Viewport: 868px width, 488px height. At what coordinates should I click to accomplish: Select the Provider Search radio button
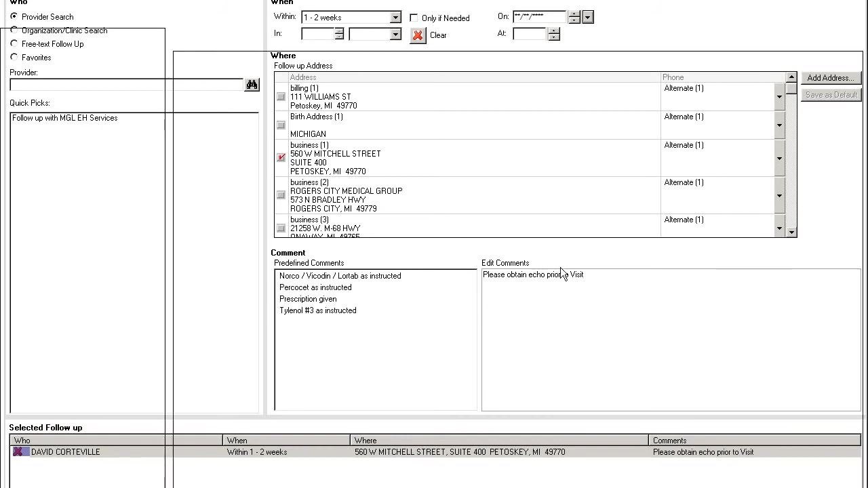tap(14, 16)
